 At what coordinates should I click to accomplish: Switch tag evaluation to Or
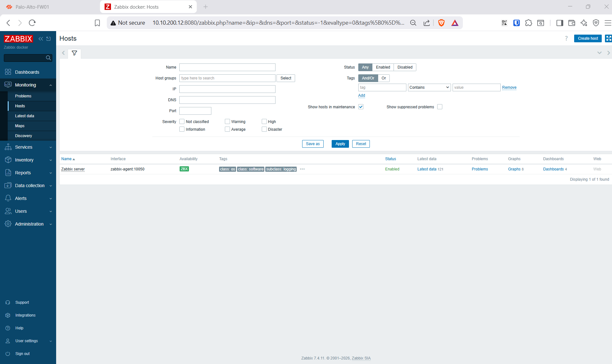(x=384, y=78)
